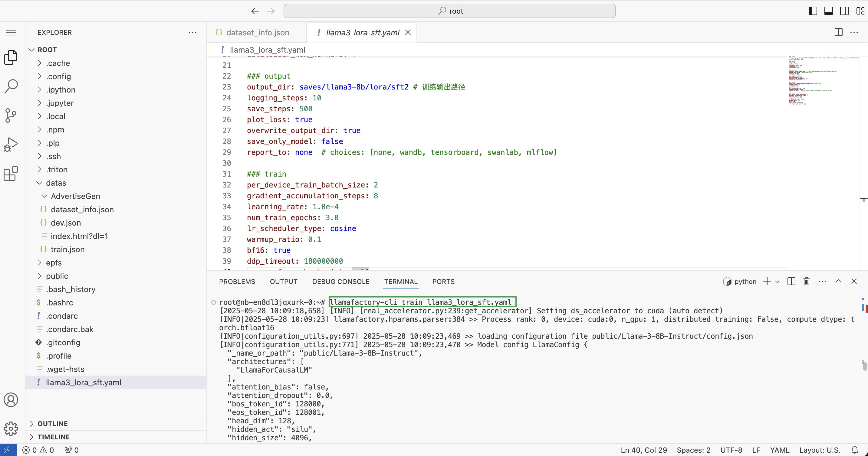
Task: Toggle the bottom panel layout
Action: (828, 11)
